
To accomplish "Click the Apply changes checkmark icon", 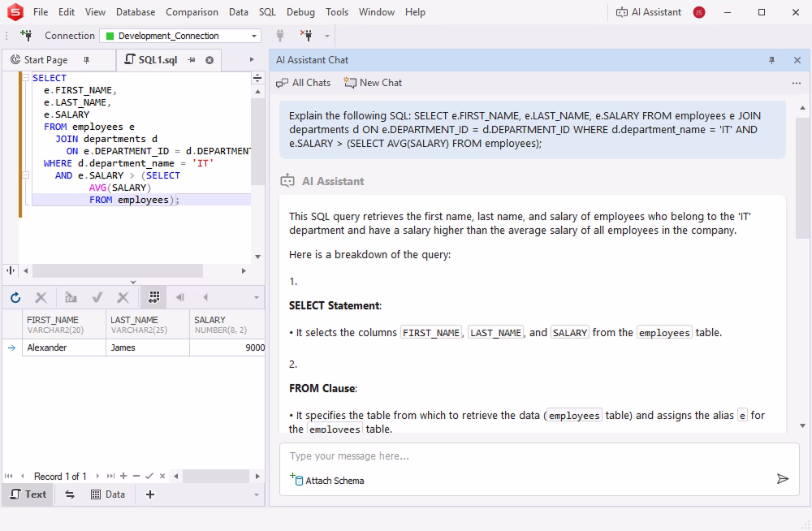I will pos(97,297).
